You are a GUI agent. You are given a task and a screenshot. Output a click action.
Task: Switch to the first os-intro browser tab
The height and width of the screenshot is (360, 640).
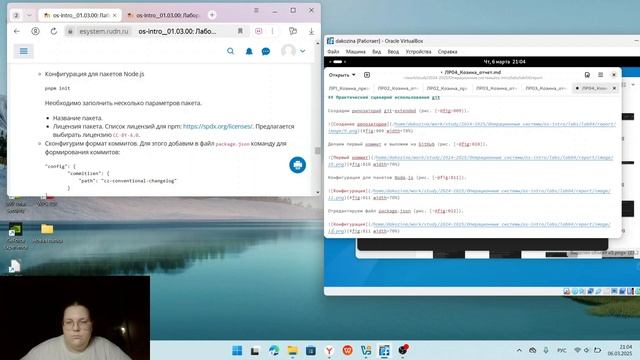pyautogui.click(x=80, y=15)
